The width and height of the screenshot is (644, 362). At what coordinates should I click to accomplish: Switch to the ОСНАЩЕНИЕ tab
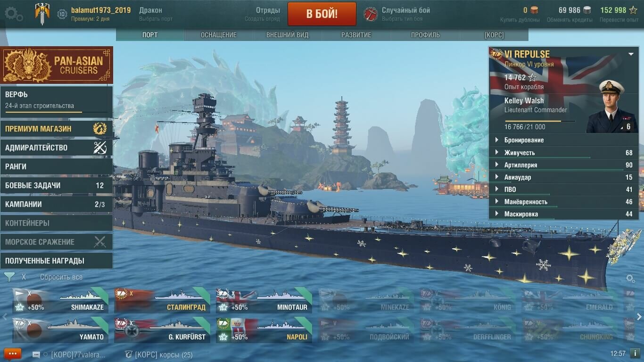click(219, 35)
